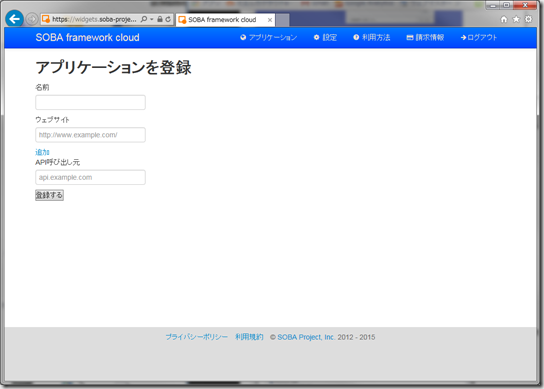Open the アプリケーション menu item
544x389 pixels.
(269, 37)
